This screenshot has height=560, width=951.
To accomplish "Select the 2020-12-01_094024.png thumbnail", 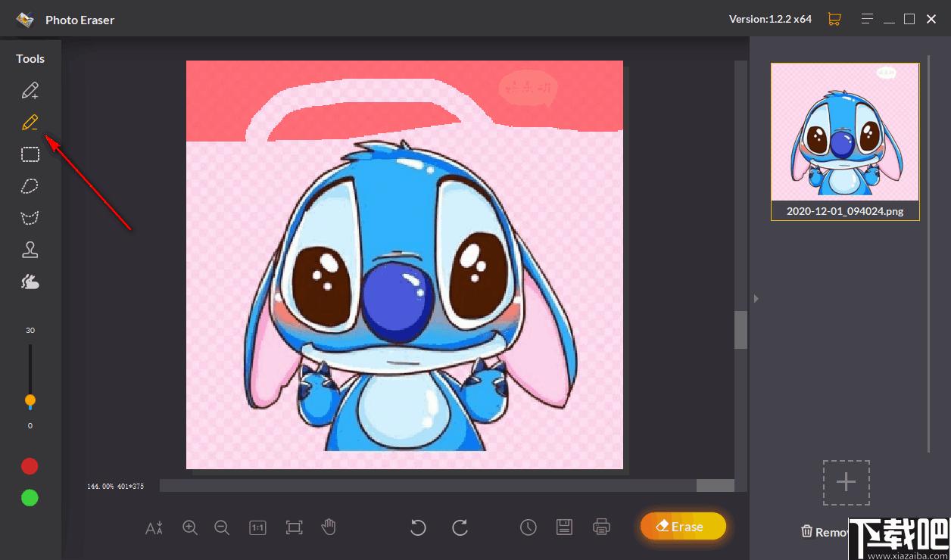I will 845,142.
